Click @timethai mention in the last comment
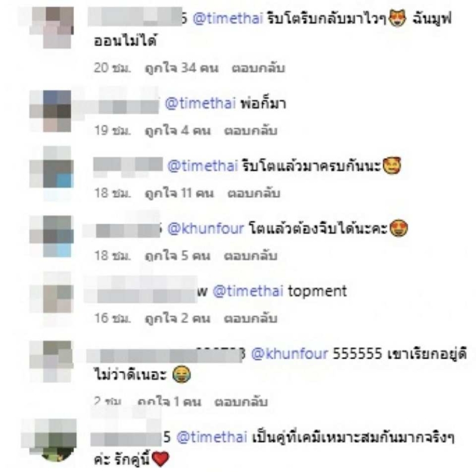The image size is (476, 472). [x=212, y=438]
